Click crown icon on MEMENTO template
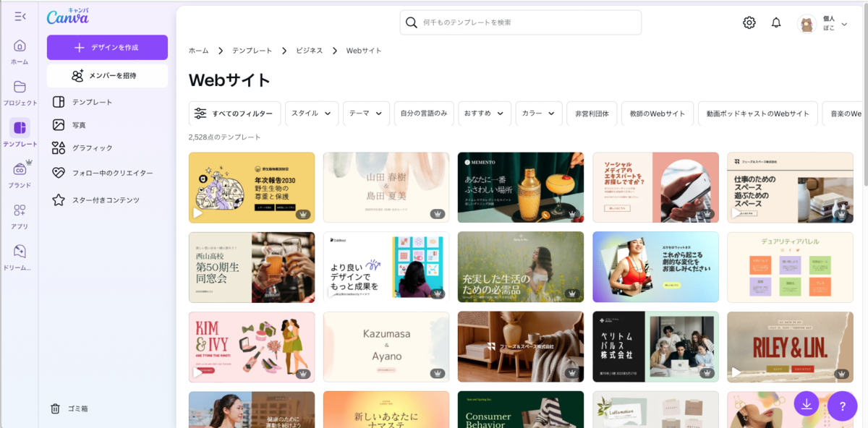Viewport: 868px width, 428px height. pos(572,214)
